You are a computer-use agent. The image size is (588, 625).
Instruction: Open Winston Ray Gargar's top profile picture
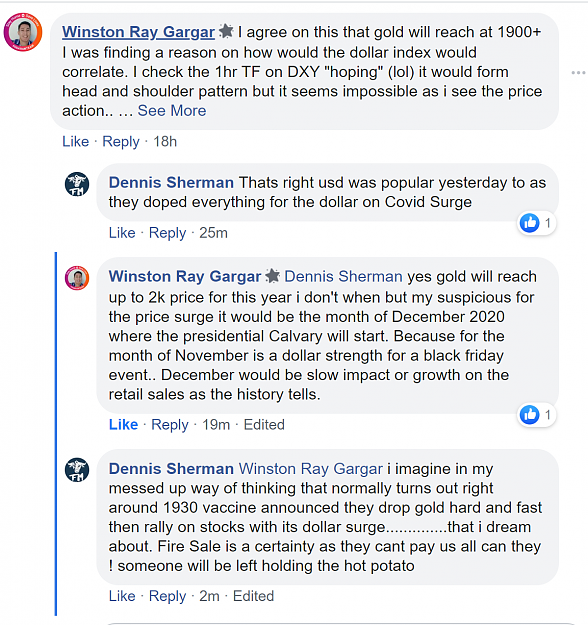[x=23, y=32]
